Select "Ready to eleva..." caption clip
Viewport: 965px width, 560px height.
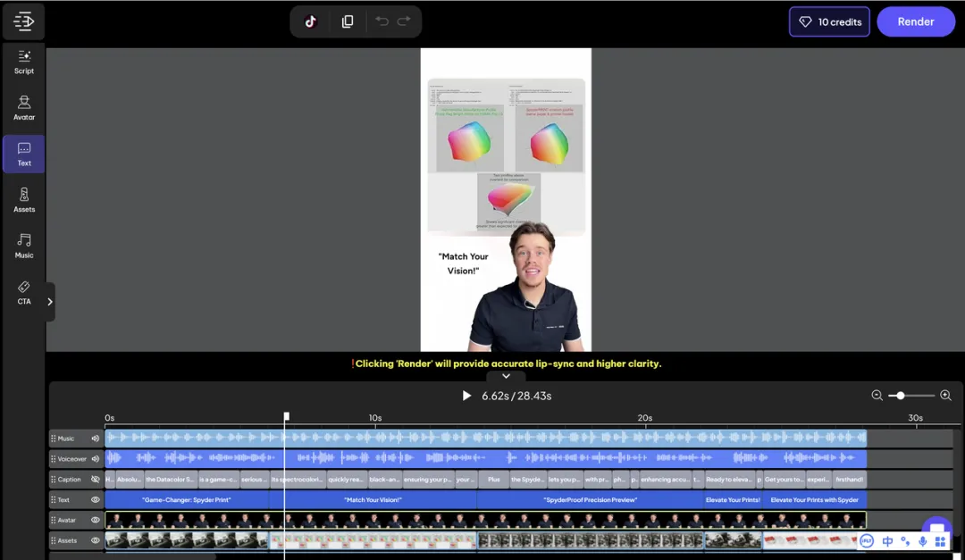[729, 480]
